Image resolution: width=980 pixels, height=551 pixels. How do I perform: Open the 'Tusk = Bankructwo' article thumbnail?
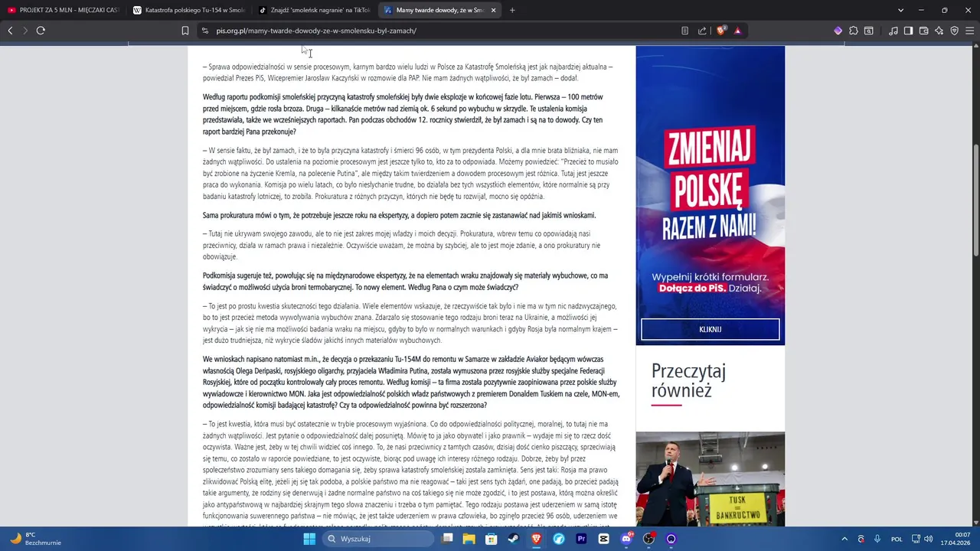pos(710,478)
